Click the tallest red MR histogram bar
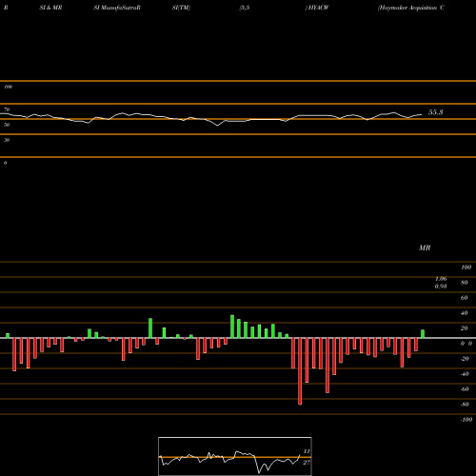The height and width of the screenshot is (476, 476). point(300,371)
